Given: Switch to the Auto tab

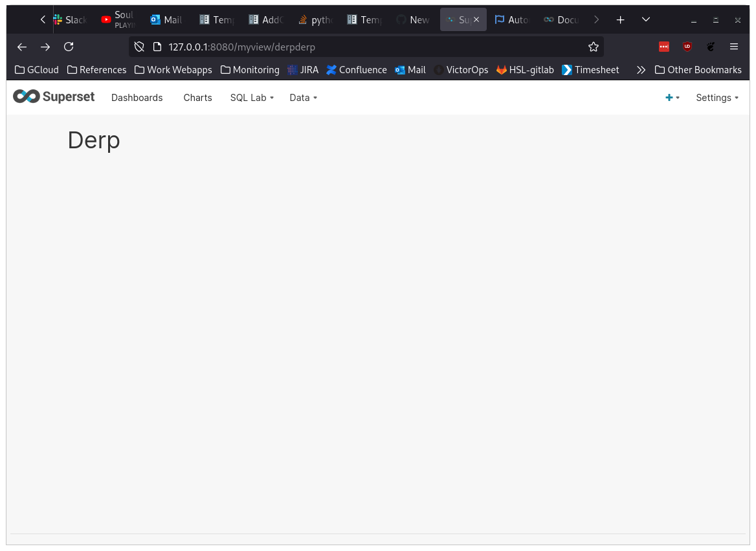Looking at the screenshot, I should 511,20.
